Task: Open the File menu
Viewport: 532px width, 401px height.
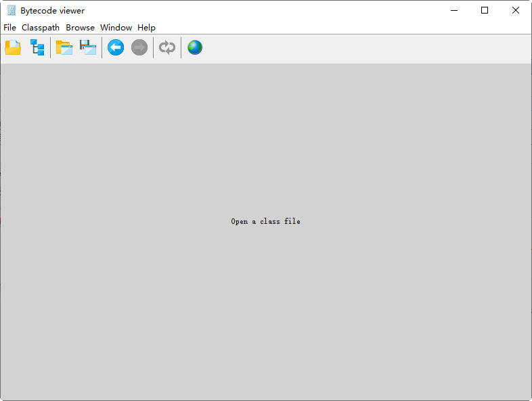Action: point(10,28)
